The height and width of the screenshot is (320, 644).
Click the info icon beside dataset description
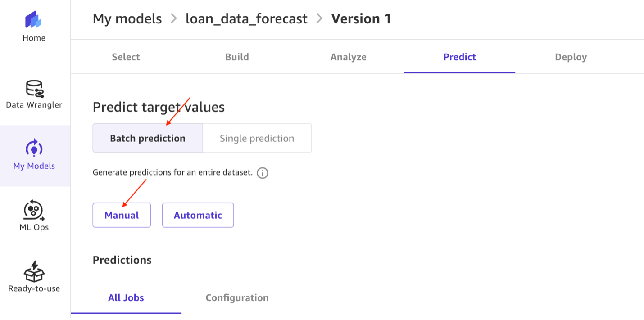click(x=263, y=173)
